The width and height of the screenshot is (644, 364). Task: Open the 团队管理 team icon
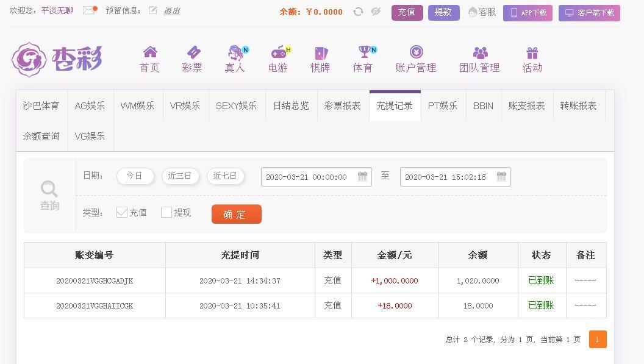[480, 53]
